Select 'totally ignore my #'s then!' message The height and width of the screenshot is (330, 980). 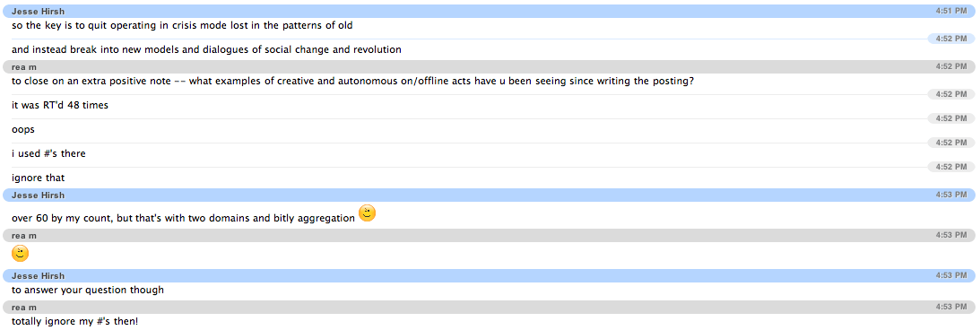[x=75, y=321]
